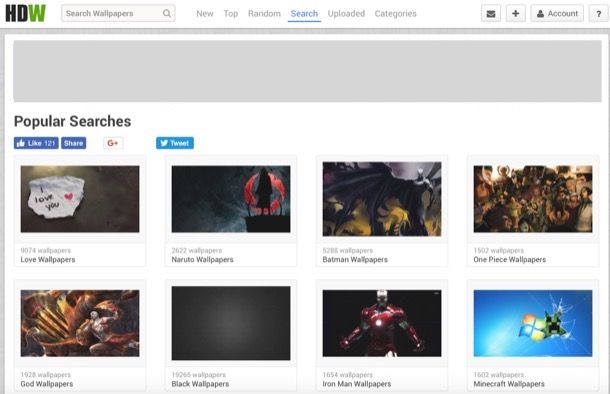The height and width of the screenshot is (394, 610).
Task: Open the One Piece wallpaper thumbnail
Action: point(533,199)
